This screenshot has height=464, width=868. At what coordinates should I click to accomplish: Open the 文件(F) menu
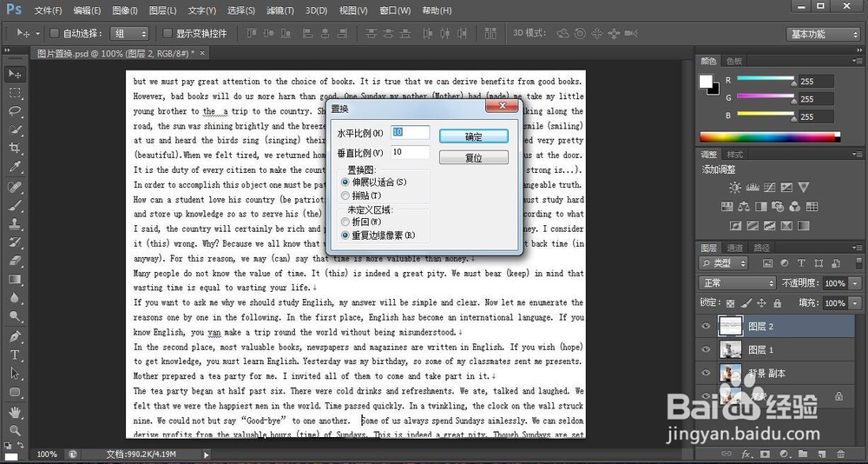pyautogui.click(x=48, y=10)
